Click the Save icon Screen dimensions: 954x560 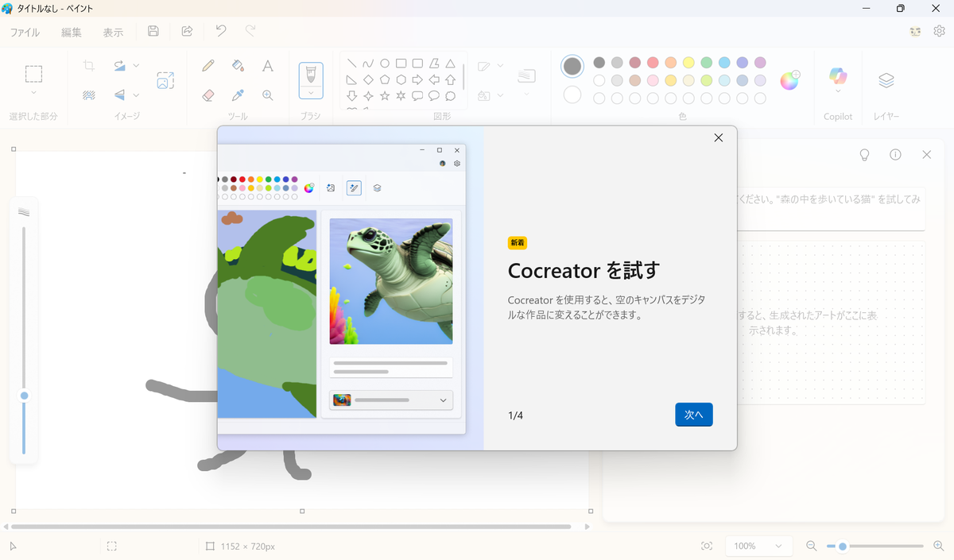153,31
